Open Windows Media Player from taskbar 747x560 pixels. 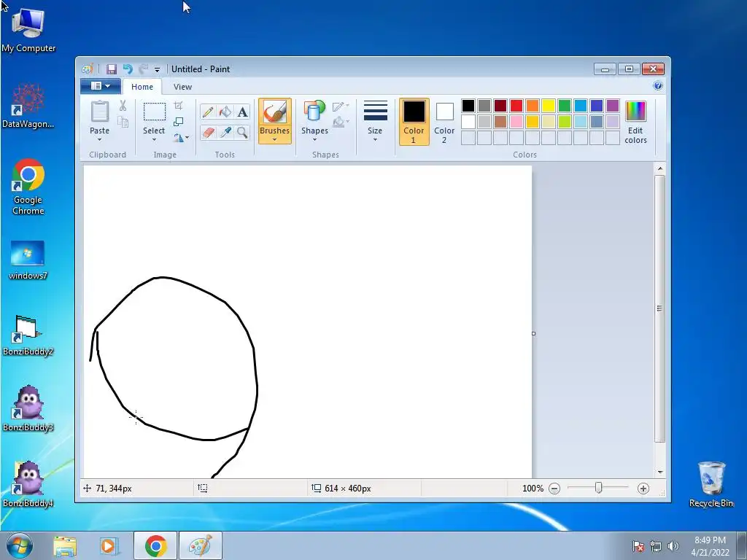109,545
